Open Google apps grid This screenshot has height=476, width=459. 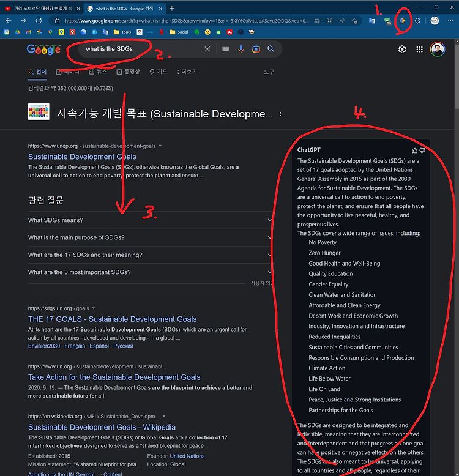419,49
